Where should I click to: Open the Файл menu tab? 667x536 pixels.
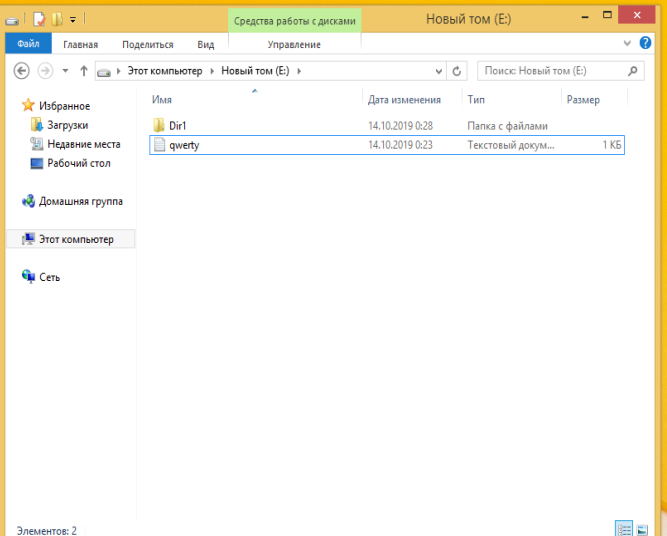(28, 44)
